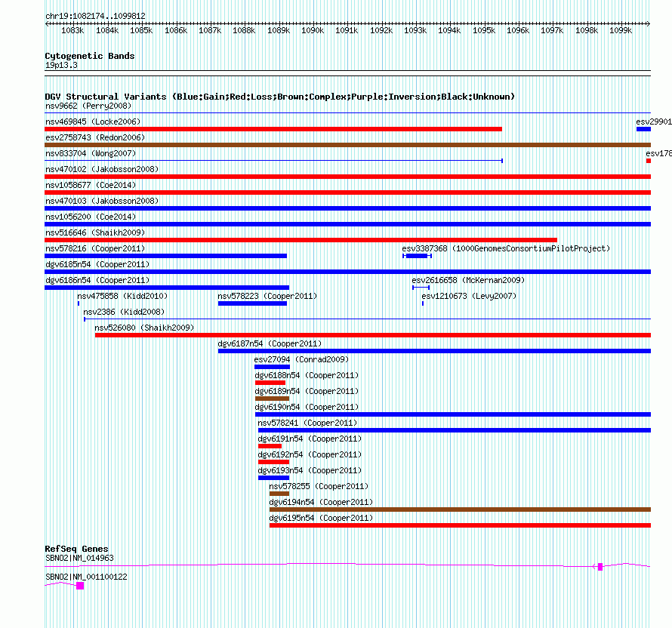Click the 19p13.3 band label
Screen dimensions: 672x628
pos(61,65)
